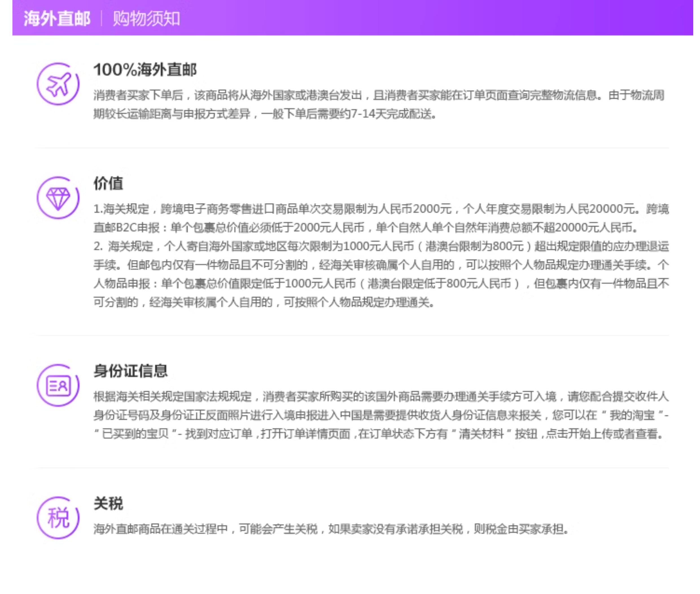Click the 税 customs tax icon
Image resolution: width=700 pixels, height=594 pixels.
(58, 517)
